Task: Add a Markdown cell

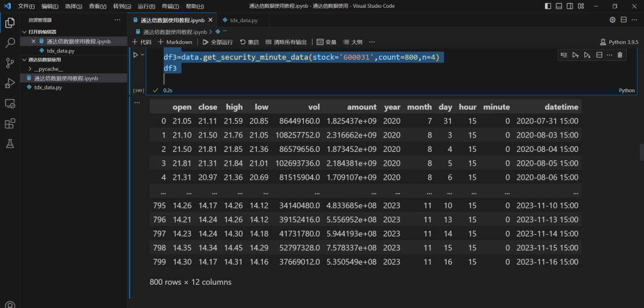Action: 175,42
